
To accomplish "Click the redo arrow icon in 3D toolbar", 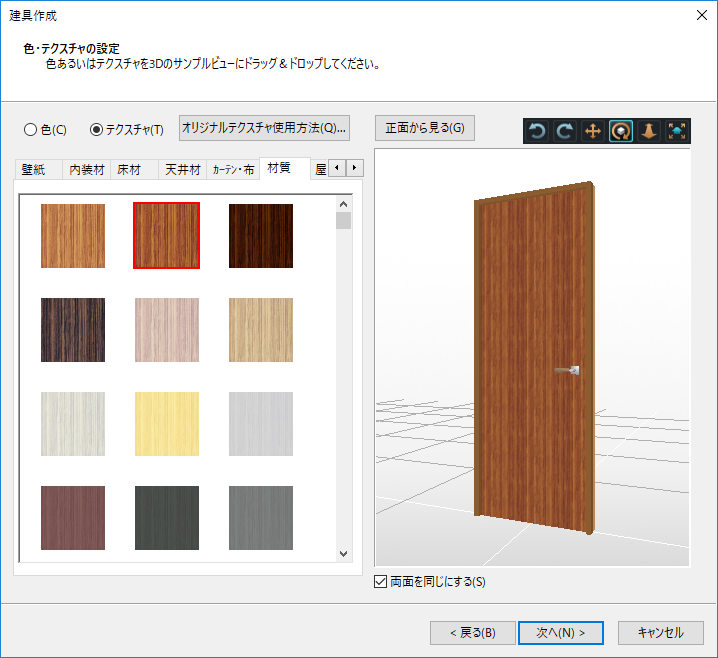I will coord(565,131).
